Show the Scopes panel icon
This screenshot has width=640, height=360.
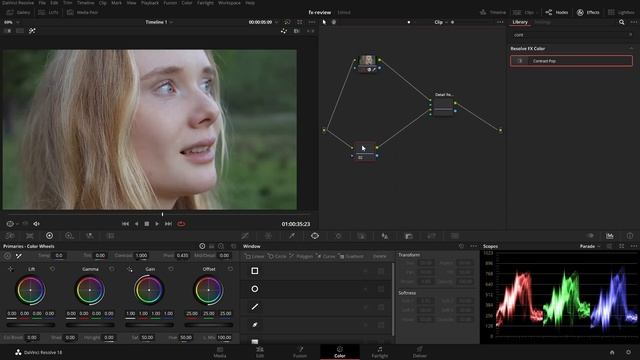[x=609, y=236]
